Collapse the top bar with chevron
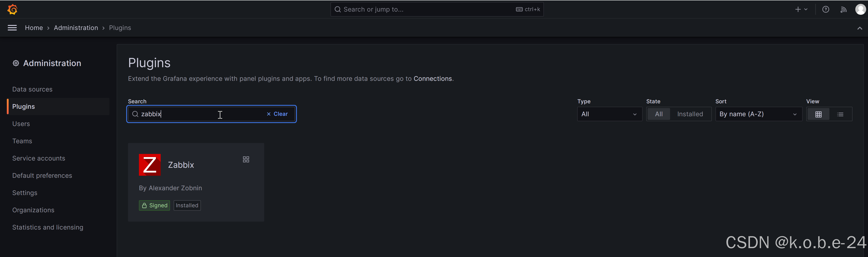Image resolution: width=868 pixels, height=257 pixels. tap(860, 28)
